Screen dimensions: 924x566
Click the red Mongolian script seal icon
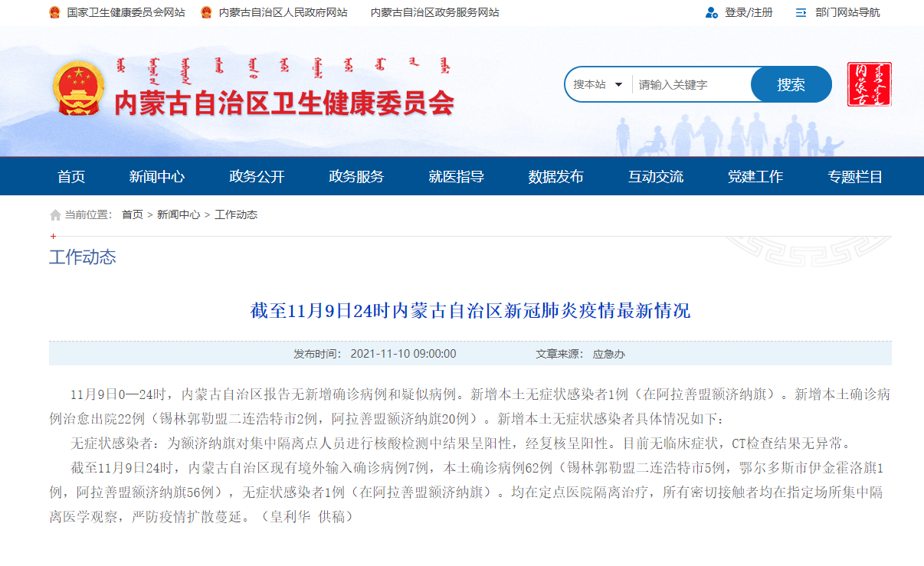[869, 84]
